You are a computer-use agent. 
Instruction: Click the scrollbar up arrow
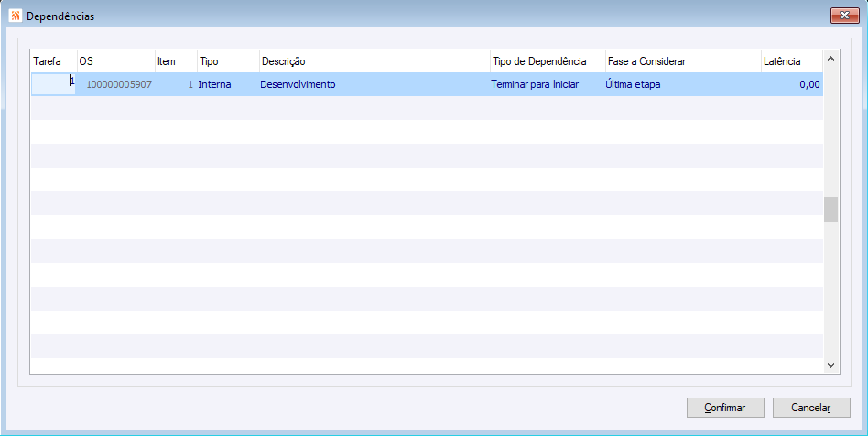(830, 59)
